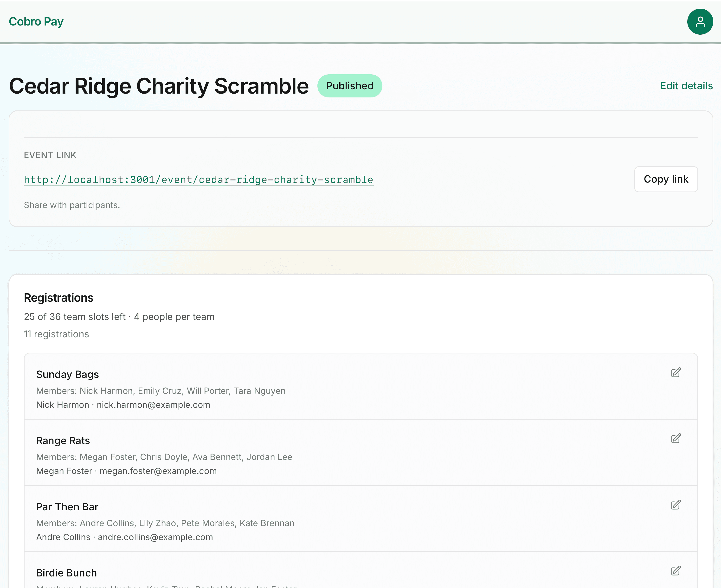Image resolution: width=721 pixels, height=588 pixels.
Task: Click megan.foster@example.com contact line
Action: click(x=126, y=471)
